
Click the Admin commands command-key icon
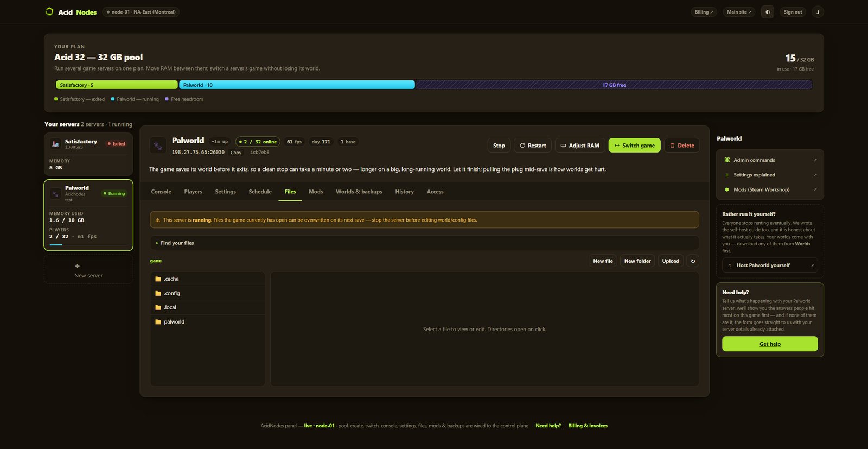pos(727,160)
